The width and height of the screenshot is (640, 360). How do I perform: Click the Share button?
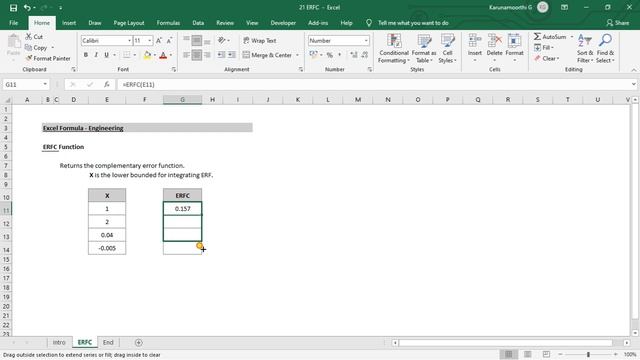coord(618,23)
